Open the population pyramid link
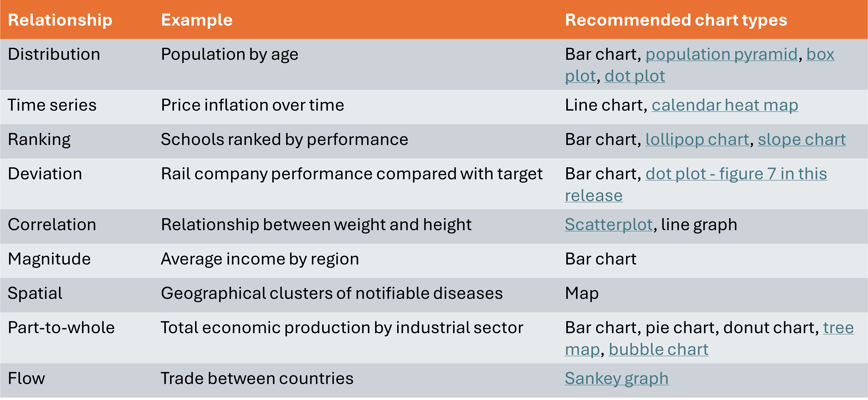868x400 pixels. click(721, 55)
